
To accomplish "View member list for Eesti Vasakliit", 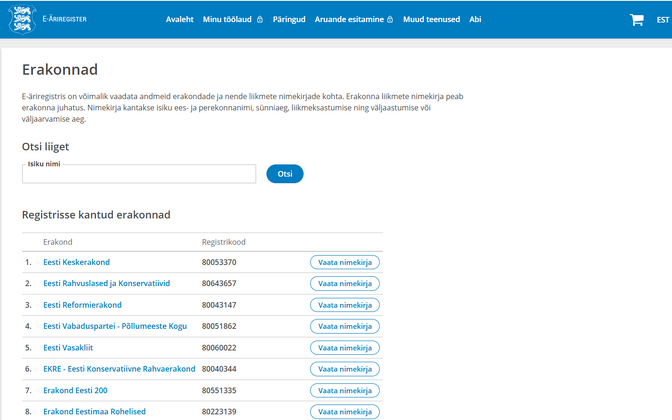I will (x=345, y=348).
